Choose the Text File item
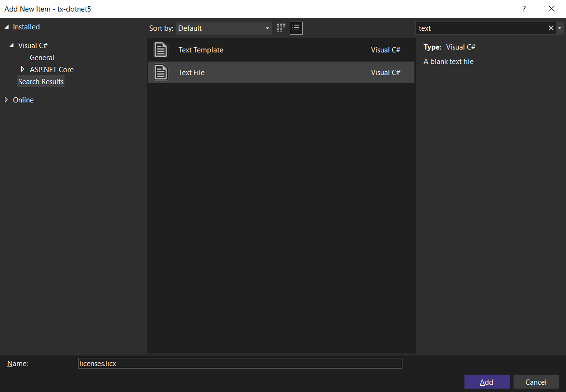This screenshot has width=566, height=392. 281,73
